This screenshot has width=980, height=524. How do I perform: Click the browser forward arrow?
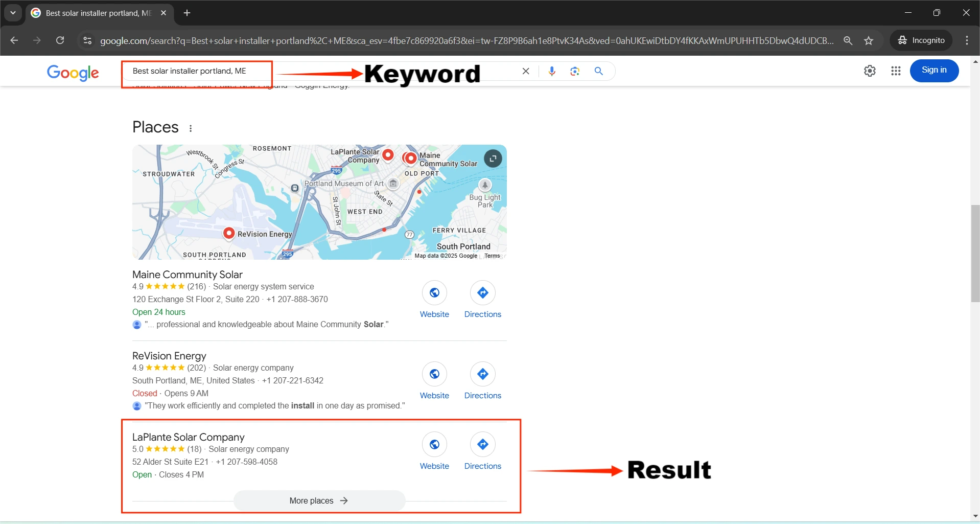point(37,40)
